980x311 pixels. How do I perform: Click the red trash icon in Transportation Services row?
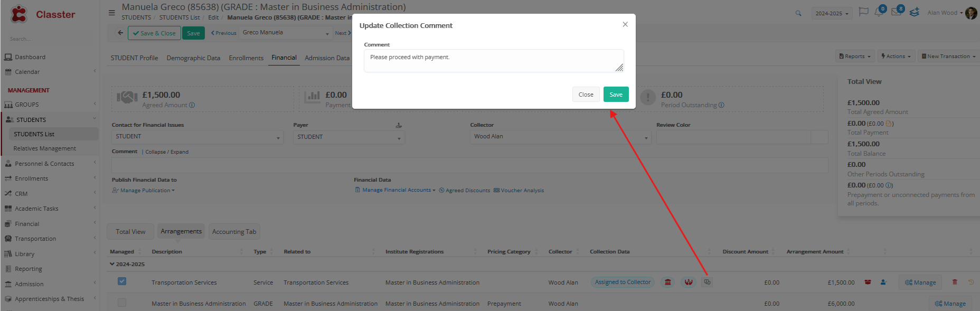pos(955,282)
